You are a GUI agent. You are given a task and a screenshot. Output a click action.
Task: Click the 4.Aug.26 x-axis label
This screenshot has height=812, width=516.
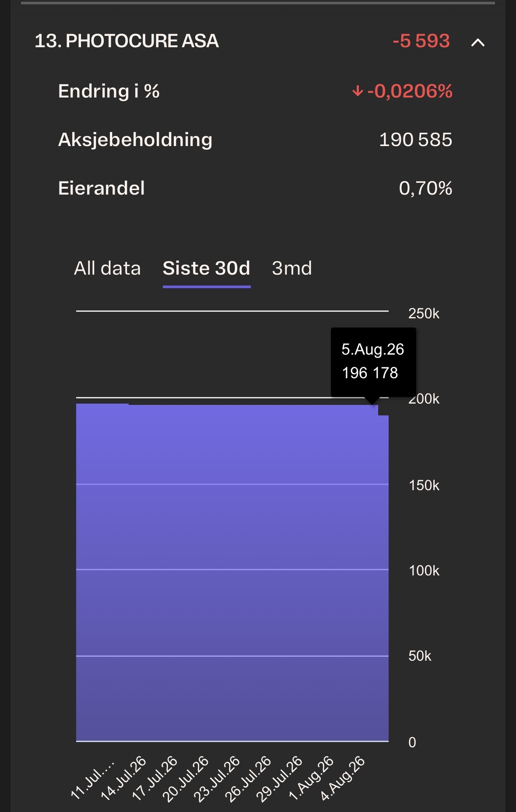pyautogui.click(x=343, y=778)
